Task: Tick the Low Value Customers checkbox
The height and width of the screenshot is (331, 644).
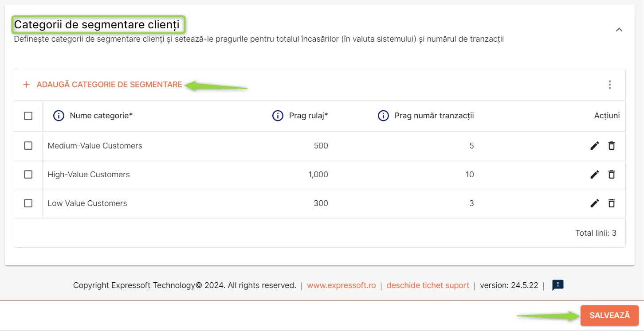Action: (x=28, y=203)
